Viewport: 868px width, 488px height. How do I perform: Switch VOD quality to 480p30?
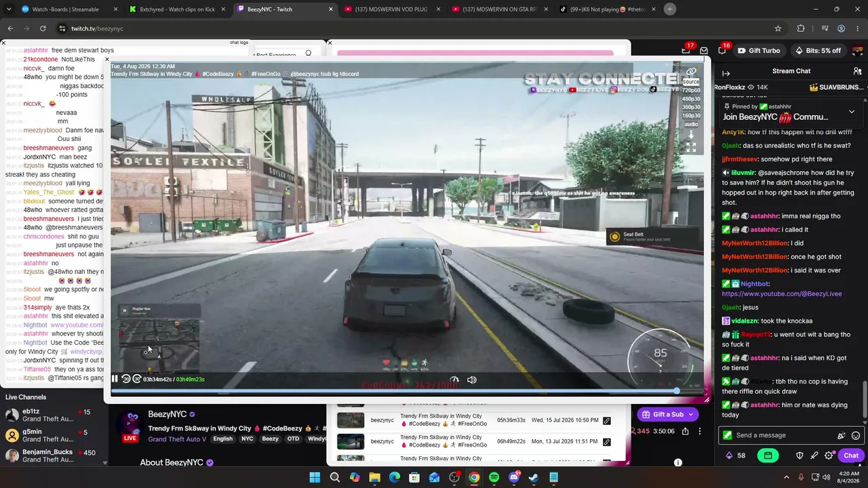click(x=690, y=99)
